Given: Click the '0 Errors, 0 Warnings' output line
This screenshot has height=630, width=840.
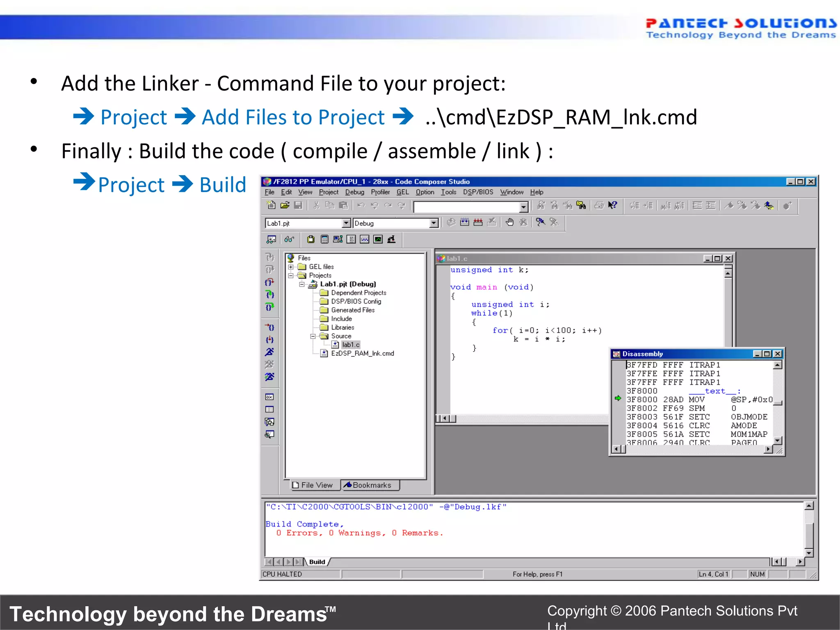Looking at the screenshot, I should (x=360, y=533).
